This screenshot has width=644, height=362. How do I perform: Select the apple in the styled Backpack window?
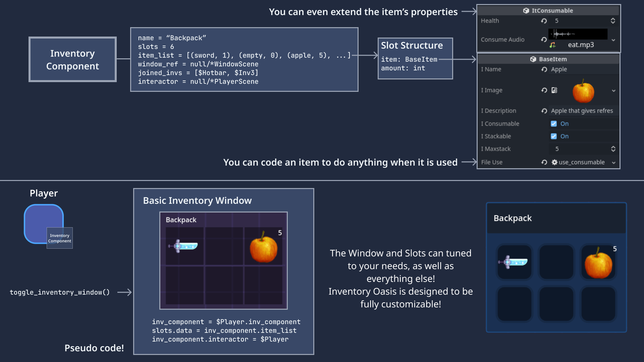point(598,263)
